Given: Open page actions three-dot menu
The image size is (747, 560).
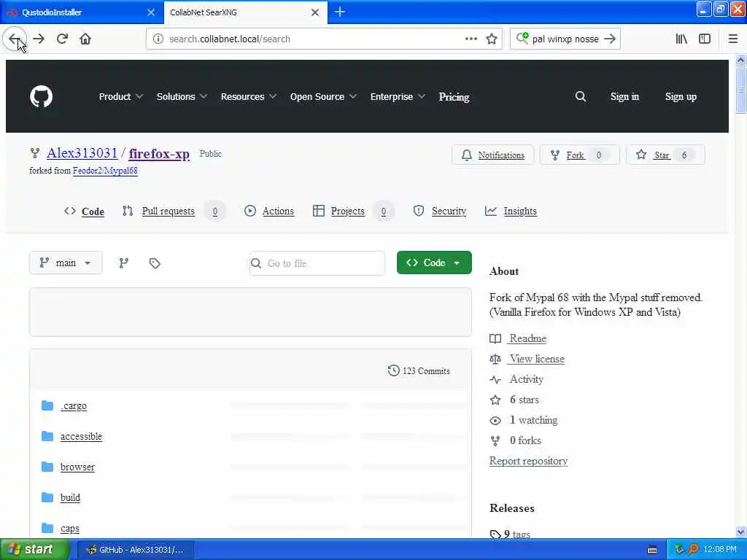Looking at the screenshot, I should [x=471, y=39].
